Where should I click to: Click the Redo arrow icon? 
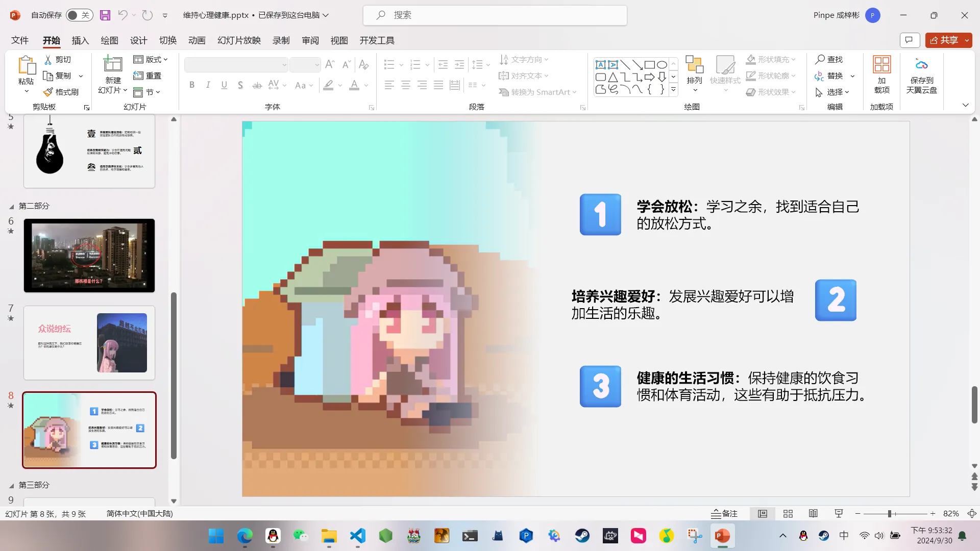coord(148,15)
